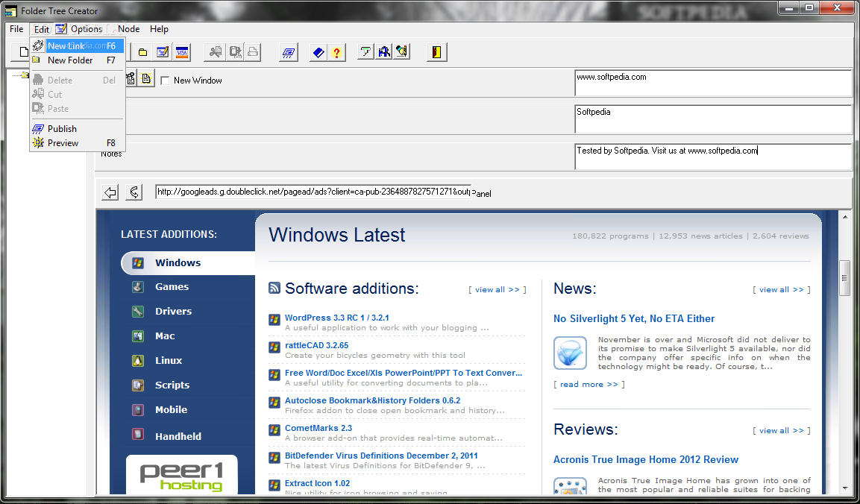
Task: Click the browser URL address field
Action: pyautogui.click(x=313, y=192)
